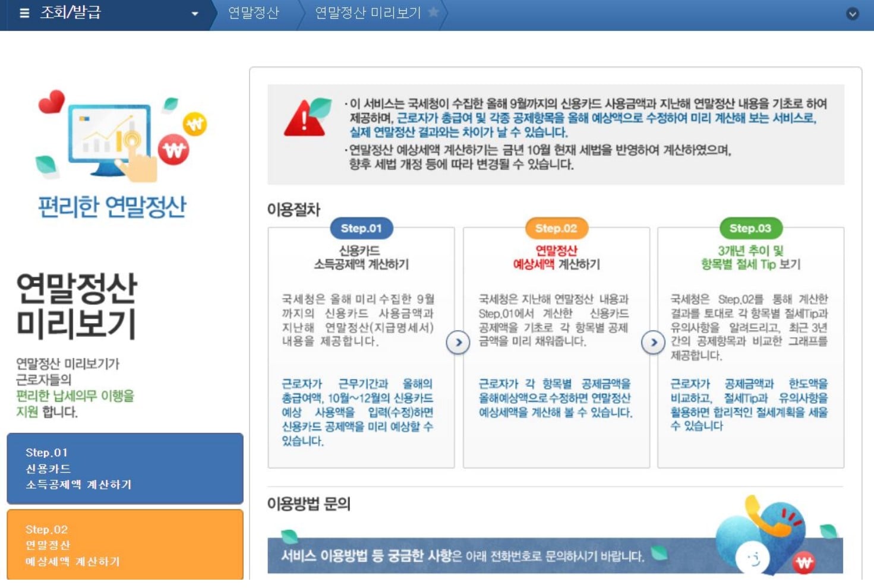The width and height of the screenshot is (874, 588).
Task: Select the sidebar Step.02 예상세액 계산하기 button
Action: point(124,545)
